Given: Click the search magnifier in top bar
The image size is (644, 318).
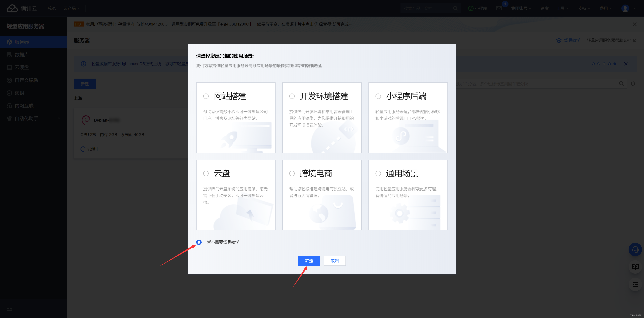Looking at the screenshot, I should coord(455,9).
